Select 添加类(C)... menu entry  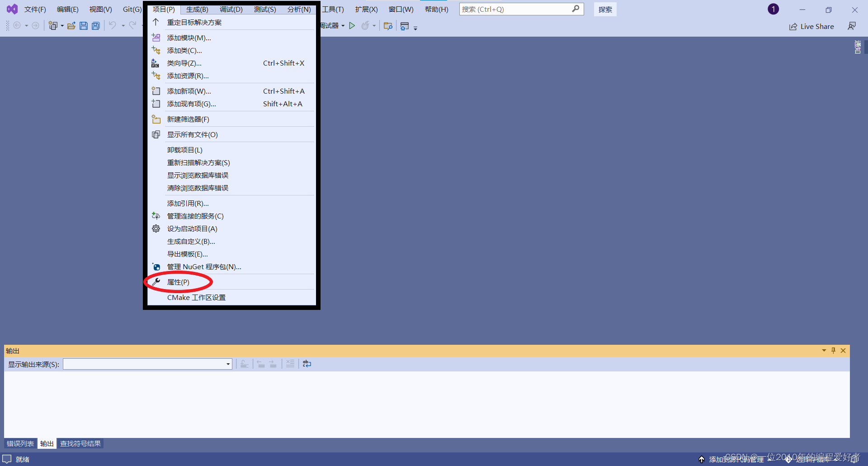click(x=231, y=50)
